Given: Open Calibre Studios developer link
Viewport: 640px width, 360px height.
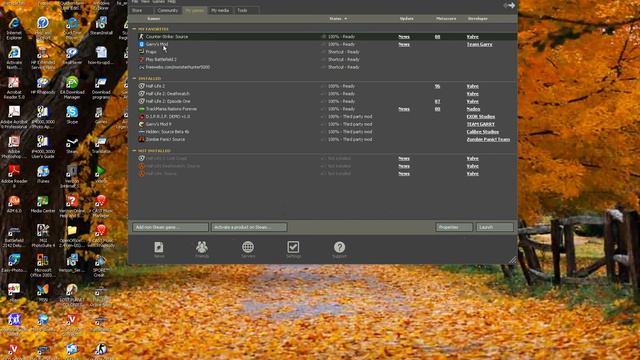Looking at the screenshot, I should click(482, 132).
